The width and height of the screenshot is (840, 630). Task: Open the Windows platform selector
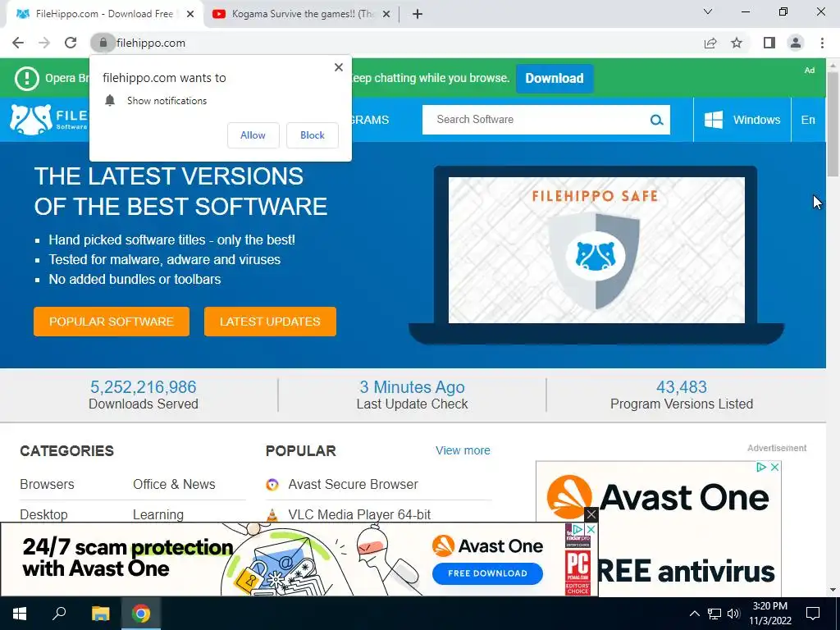742,120
